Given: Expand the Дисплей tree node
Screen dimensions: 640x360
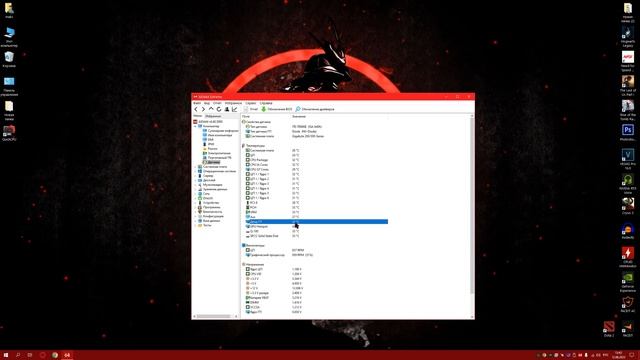Looking at the screenshot, I should (x=195, y=180).
